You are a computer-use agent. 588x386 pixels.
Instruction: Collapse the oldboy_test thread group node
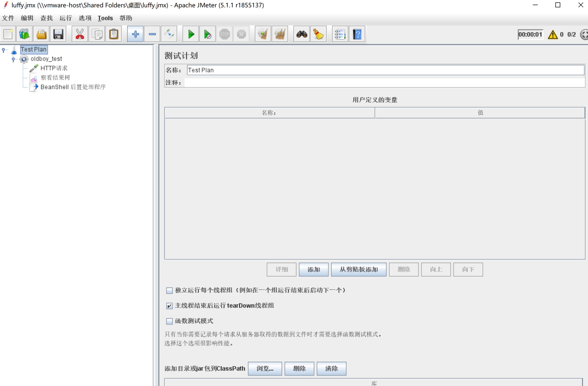[x=13, y=59]
